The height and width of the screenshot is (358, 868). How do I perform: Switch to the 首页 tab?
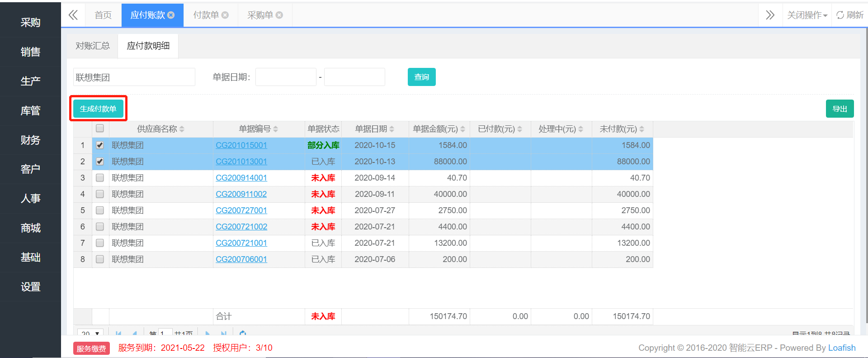tap(103, 15)
